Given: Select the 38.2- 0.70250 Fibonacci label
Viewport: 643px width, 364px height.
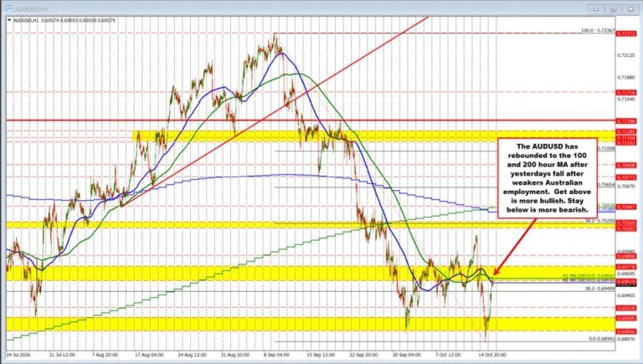Looking at the screenshot, I should click(x=599, y=221).
